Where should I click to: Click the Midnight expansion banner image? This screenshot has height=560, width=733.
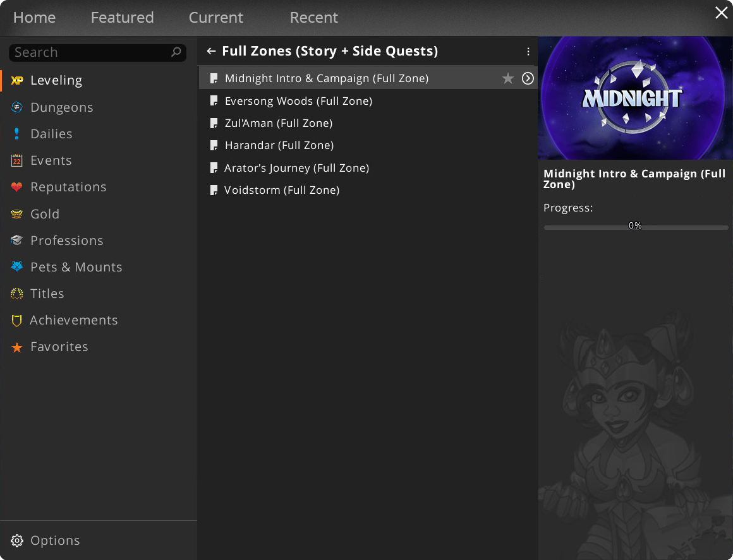click(635, 98)
